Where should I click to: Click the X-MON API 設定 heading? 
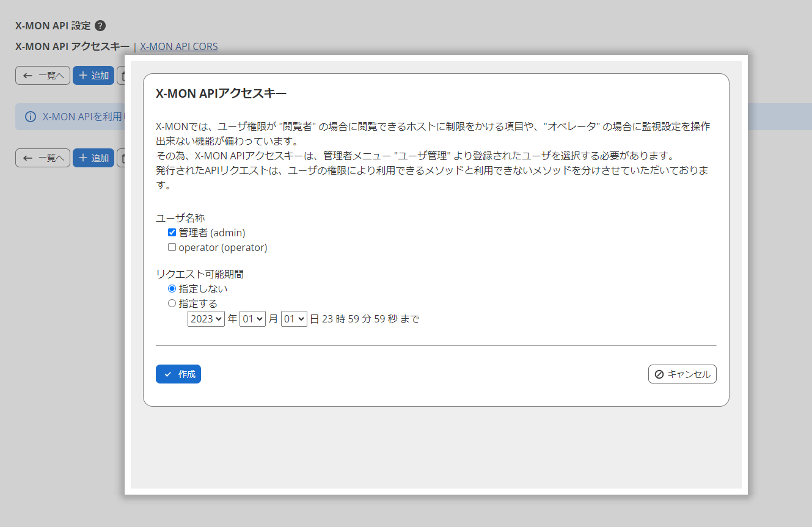[x=53, y=26]
